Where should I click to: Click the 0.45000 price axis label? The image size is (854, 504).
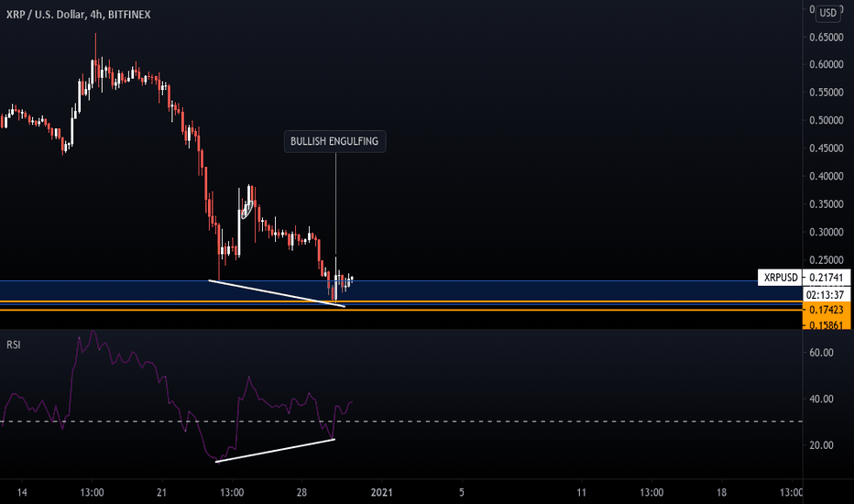(x=827, y=148)
